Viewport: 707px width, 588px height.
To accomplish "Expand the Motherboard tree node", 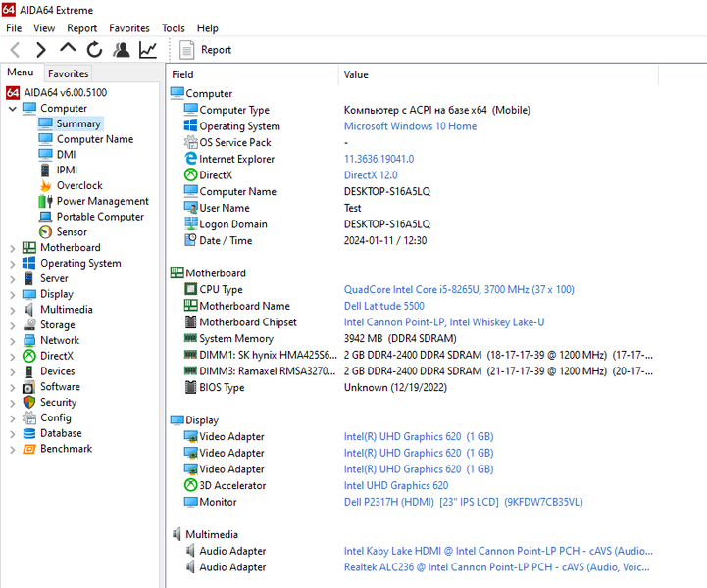I will (x=13, y=248).
